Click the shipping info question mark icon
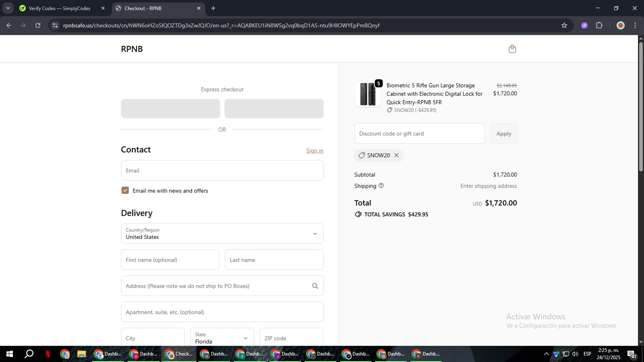This screenshot has width=644, height=362. 381,186
